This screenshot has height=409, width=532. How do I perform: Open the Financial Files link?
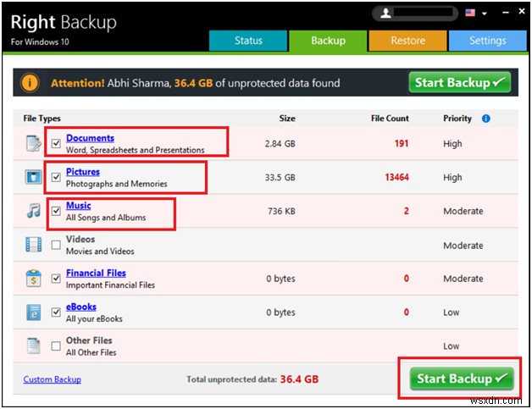[x=96, y=273]
